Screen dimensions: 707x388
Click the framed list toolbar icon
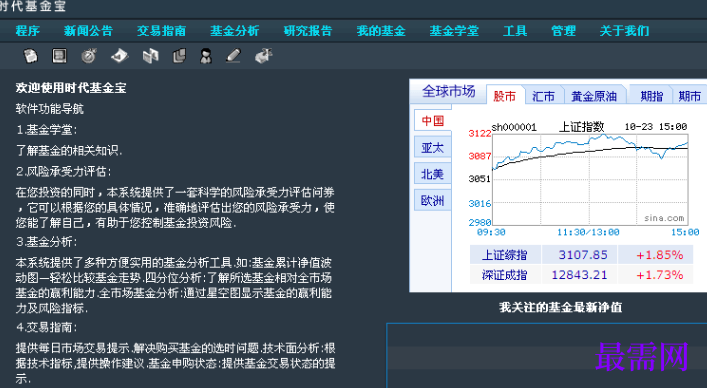[59, 56]
